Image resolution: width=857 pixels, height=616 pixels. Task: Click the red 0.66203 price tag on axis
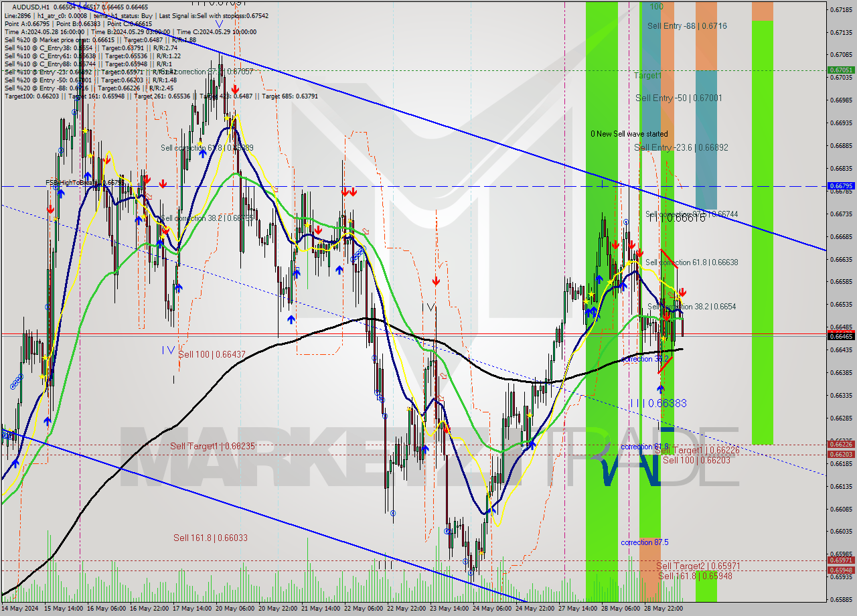(841, 454)
